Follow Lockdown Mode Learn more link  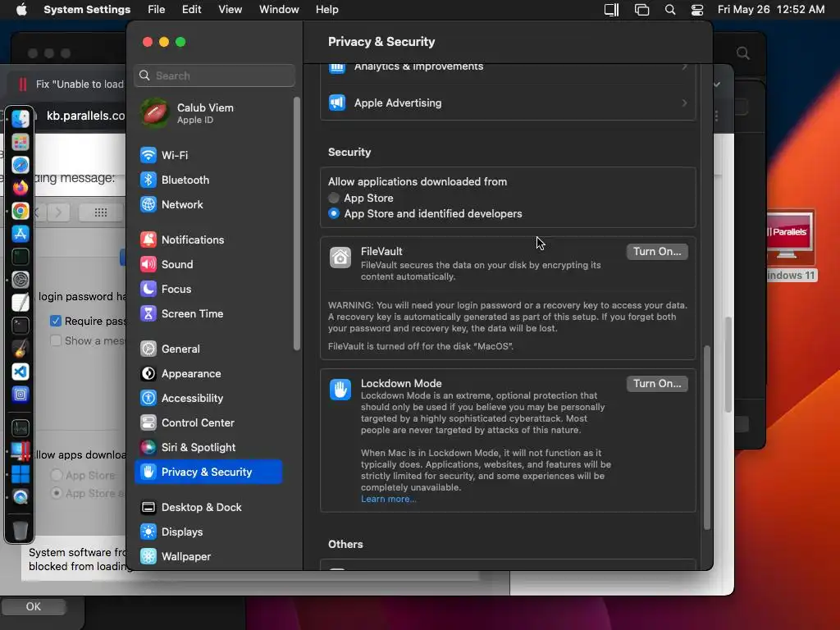[388, 500]
